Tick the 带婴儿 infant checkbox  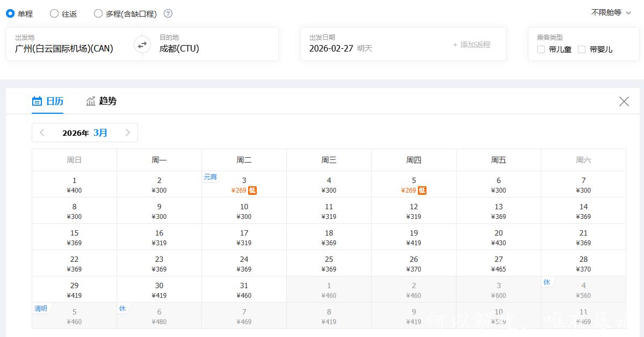pyautogui.click(x=582, y=49)
